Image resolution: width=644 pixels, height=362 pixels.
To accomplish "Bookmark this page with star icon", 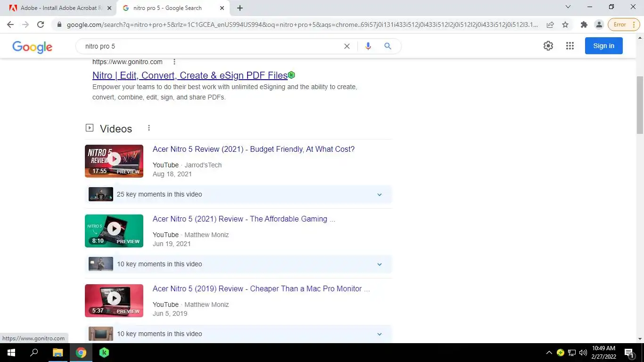I will point(565,25).
